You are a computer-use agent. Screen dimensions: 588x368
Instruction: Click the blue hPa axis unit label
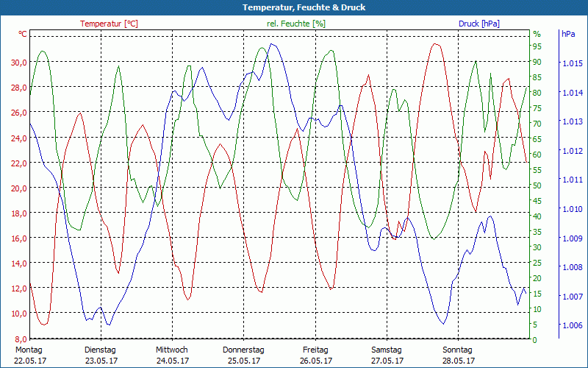[x=568, y=34]
